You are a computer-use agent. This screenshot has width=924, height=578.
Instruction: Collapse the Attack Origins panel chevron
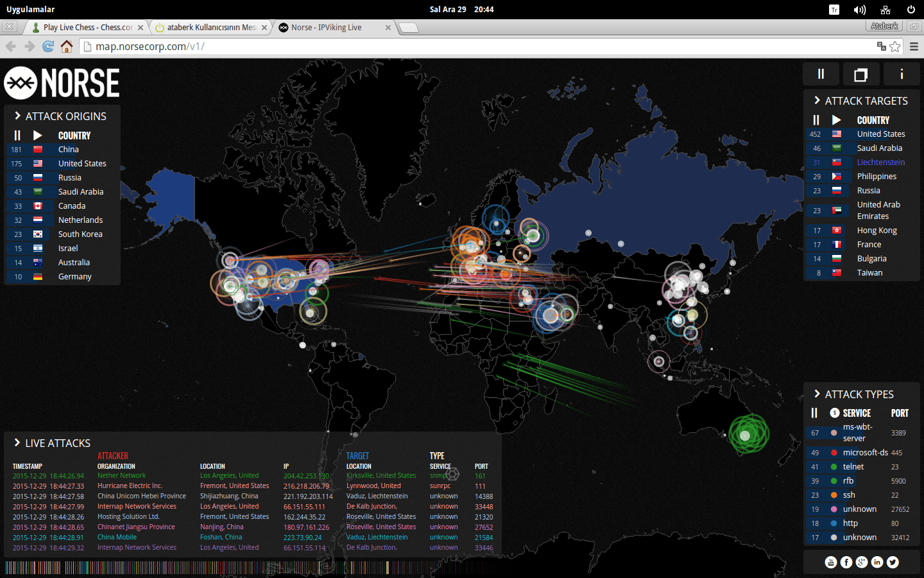(x=17, y=116)
